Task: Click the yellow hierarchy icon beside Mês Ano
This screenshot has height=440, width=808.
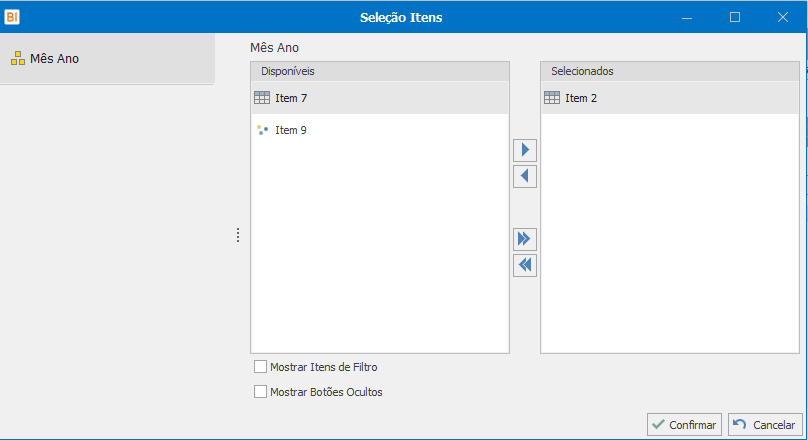Action: tap(17, 59)
